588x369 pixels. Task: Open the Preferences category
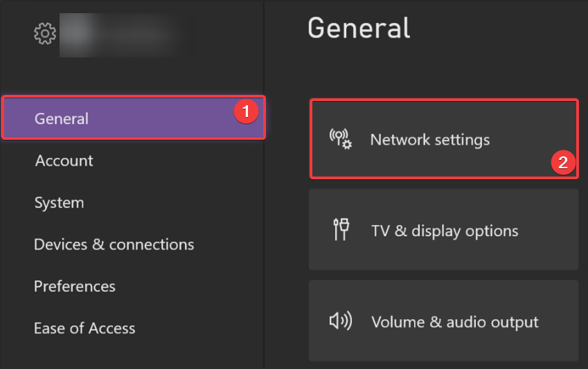point(74,286)
